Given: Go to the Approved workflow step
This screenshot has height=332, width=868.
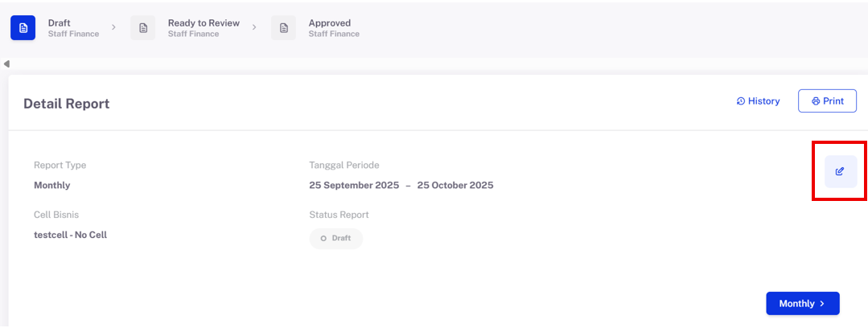Looking at the screenshot, I should pyautogui.click(x=330, y=23).
